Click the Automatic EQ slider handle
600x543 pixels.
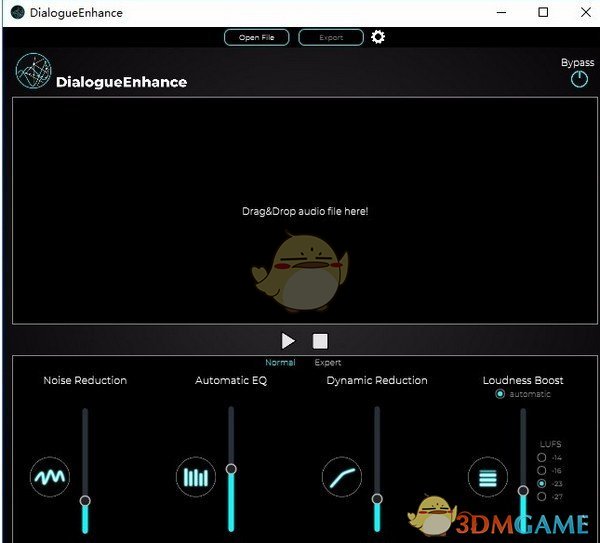[231, 469]
